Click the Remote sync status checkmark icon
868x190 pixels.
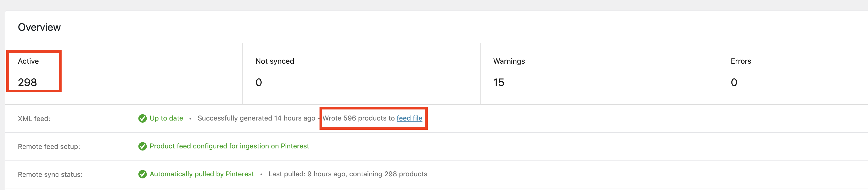(143, 174)
